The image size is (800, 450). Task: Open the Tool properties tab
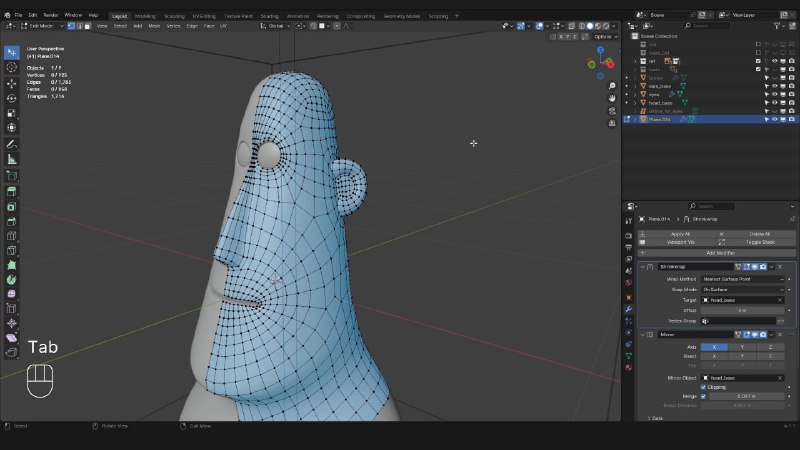tap(629, 221)
